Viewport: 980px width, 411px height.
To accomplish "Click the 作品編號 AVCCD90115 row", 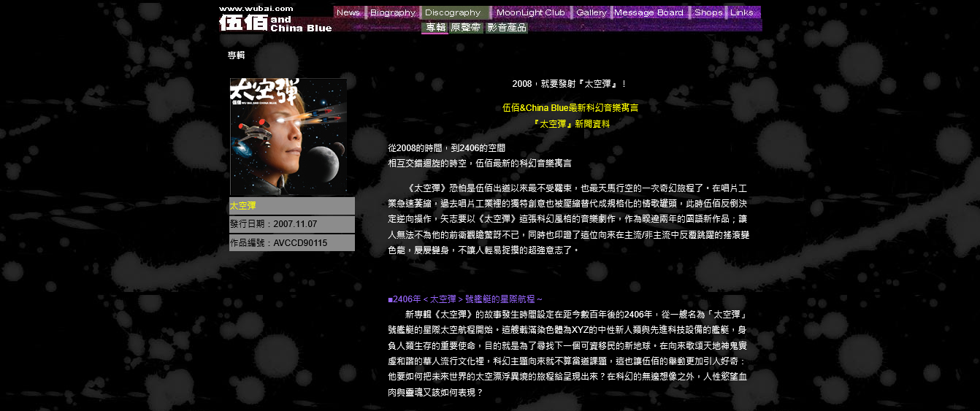I will 278,243.
